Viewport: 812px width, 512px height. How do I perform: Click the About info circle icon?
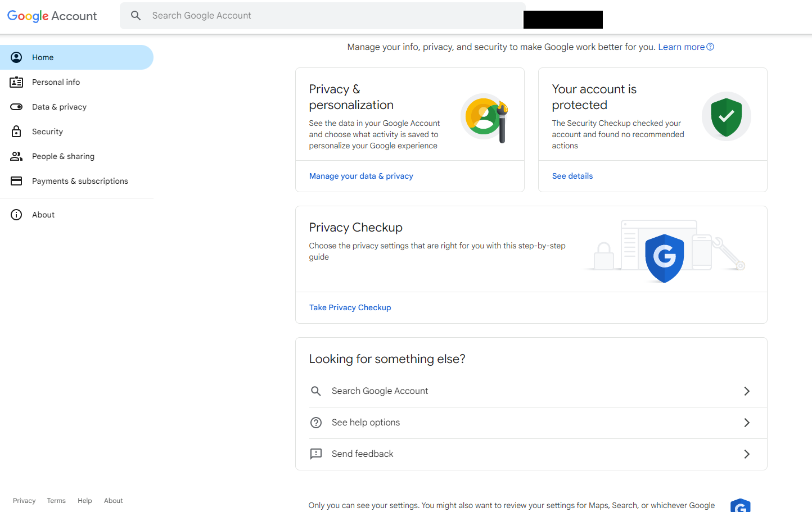[16, 215]
